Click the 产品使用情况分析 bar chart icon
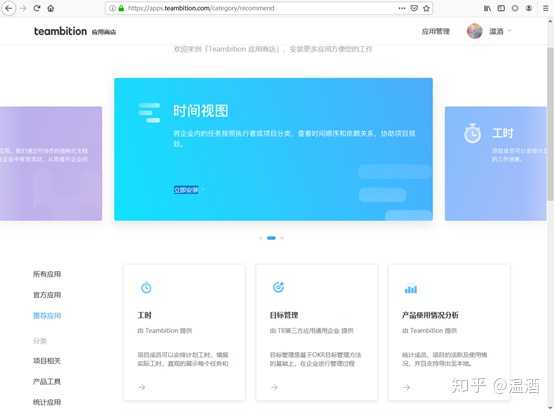The height and width of the screenshot is (409, 554). tap(411, 289)
